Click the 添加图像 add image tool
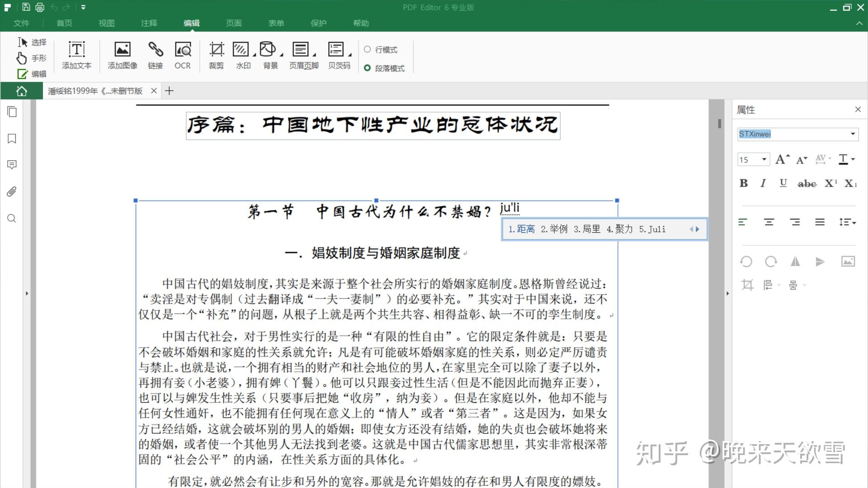868x488 pixels. click(x=123, y=55)
